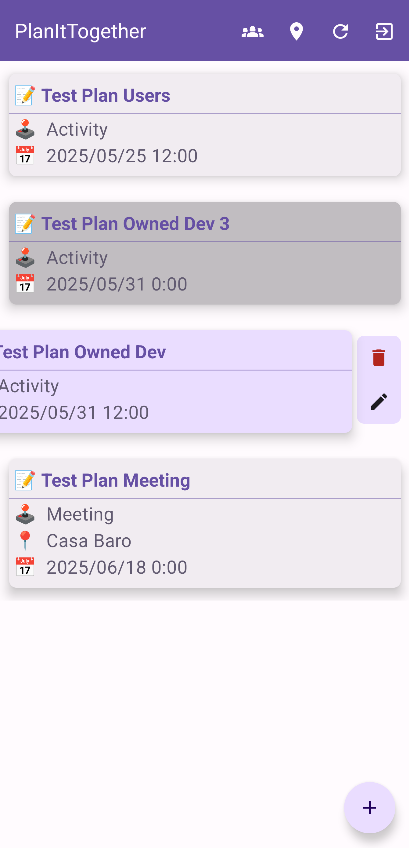Click the joystick icon in Test Plan Meeting
The width and height of the screenshot is (409, 848).
tap(25, 514)
